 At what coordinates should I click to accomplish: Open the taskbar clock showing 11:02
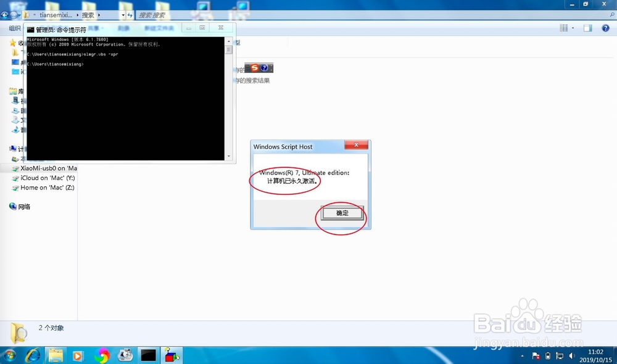(x=595, y=356)
